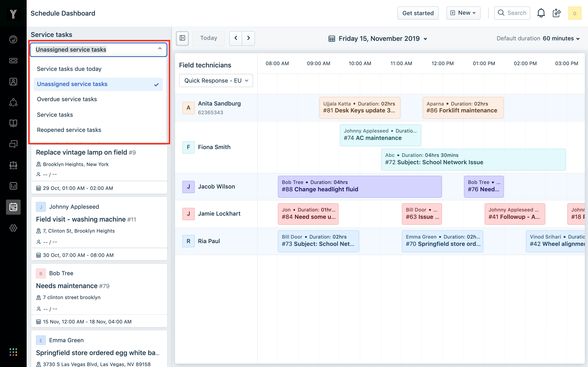Open the Analytics reports icon in the sidebar
Viewport: 588px width, 367px height.
click(x=13, y=186)
